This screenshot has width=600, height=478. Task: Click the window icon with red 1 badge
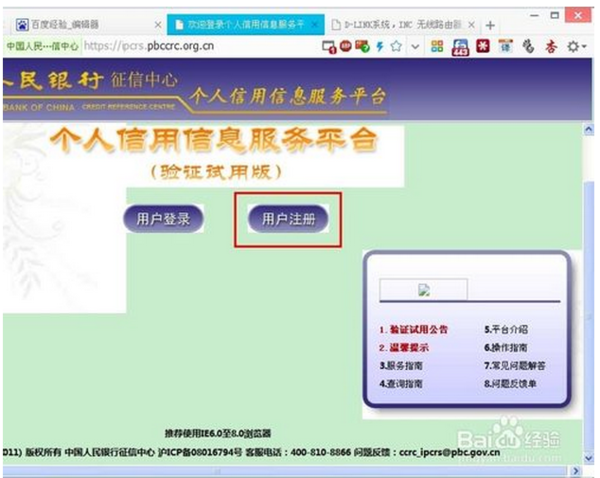[329, 47]
